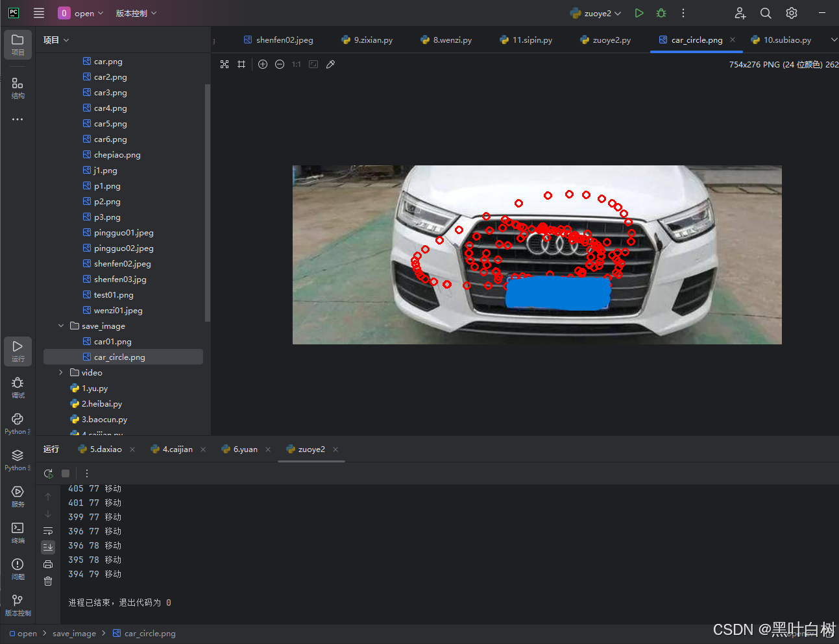Print the console output
839x644 pixels.
pyautogui.click(x=48, y=564)
